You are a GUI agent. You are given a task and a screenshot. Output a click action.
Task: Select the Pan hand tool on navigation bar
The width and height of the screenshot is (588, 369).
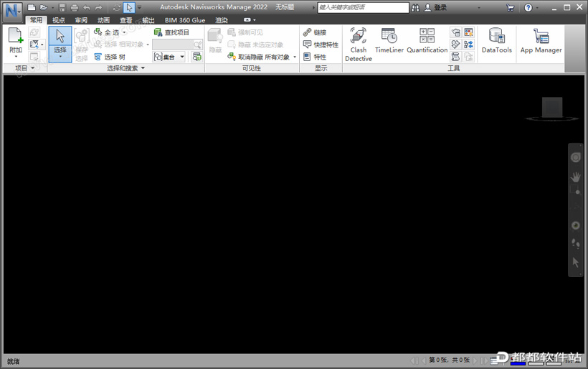[x=576, y=177]
